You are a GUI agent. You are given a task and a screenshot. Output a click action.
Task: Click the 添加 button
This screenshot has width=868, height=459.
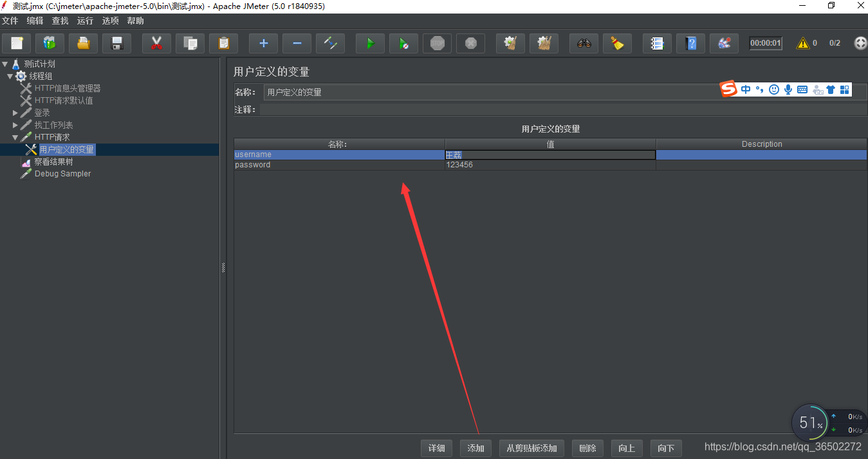pos(476,448)
